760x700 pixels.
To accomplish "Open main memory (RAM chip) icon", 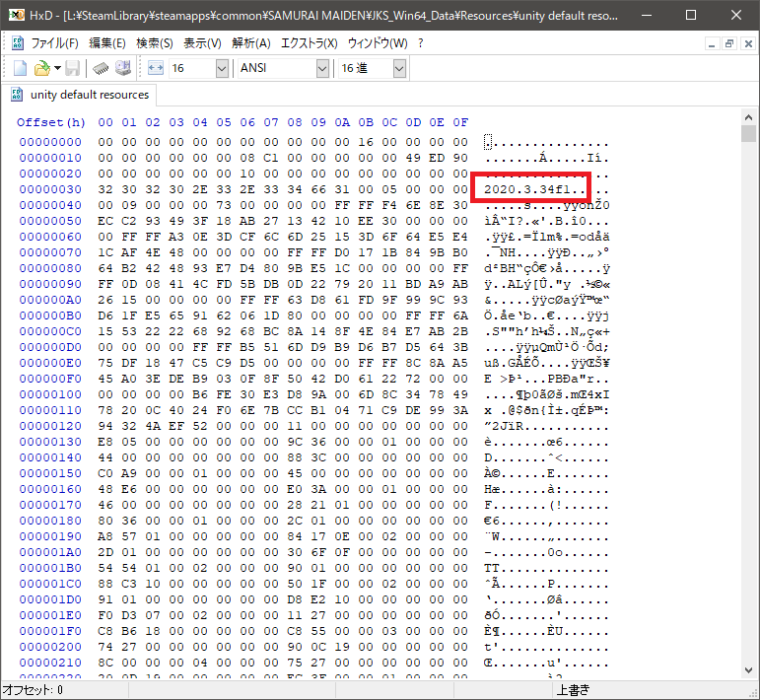I will 101,68.
